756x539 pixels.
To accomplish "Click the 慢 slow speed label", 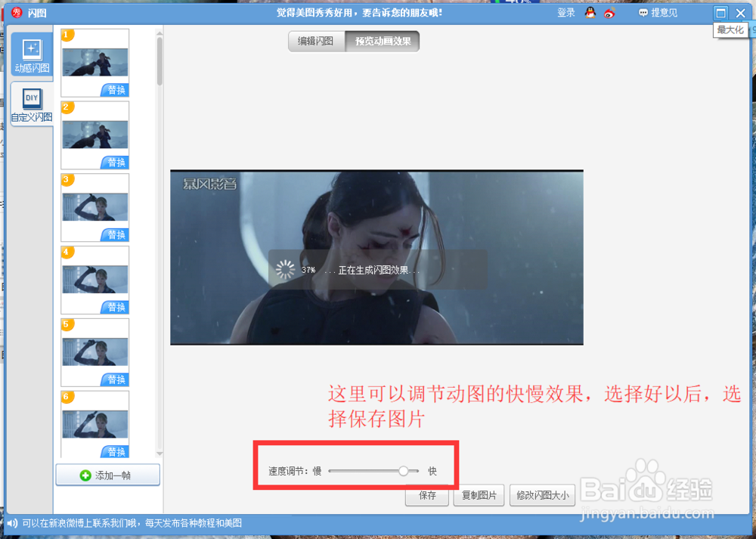I will (318, 471).
